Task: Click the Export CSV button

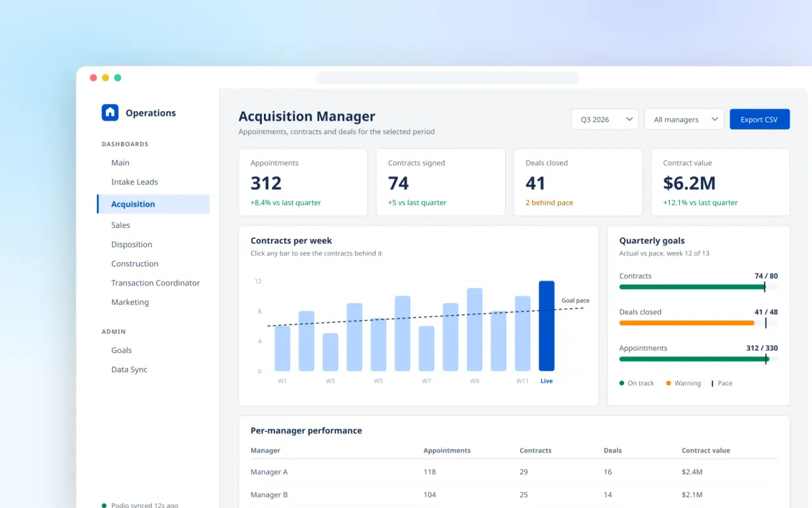Action: [x=759, y=119]
